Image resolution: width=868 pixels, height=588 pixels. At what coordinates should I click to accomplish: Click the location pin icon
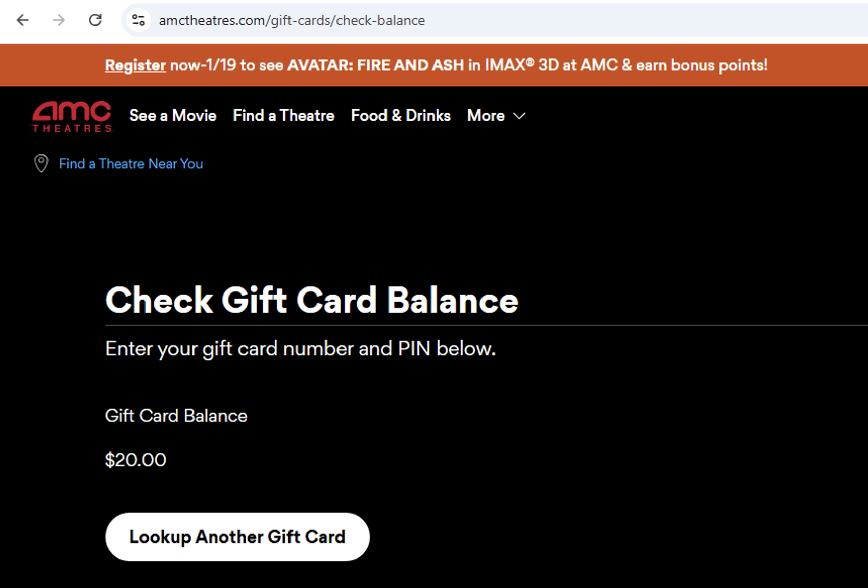(x=41, y=164)
